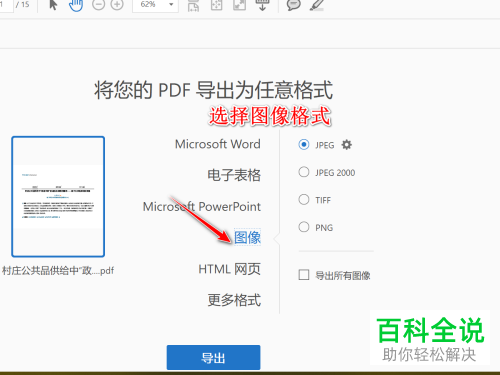Open 更多格式 export options
This screenshot has width=500, height=375.
coord(234,300)
